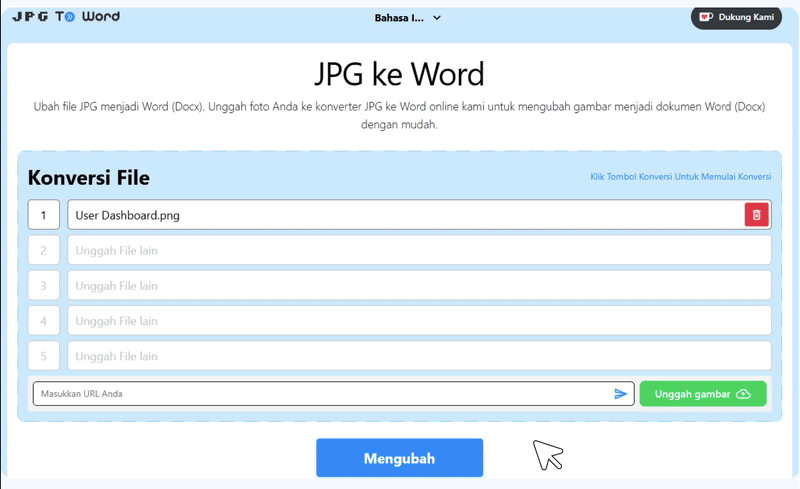Screen dimensions: 800x489
Task: Click the Konversi File heading
Action: click(89, 178)
